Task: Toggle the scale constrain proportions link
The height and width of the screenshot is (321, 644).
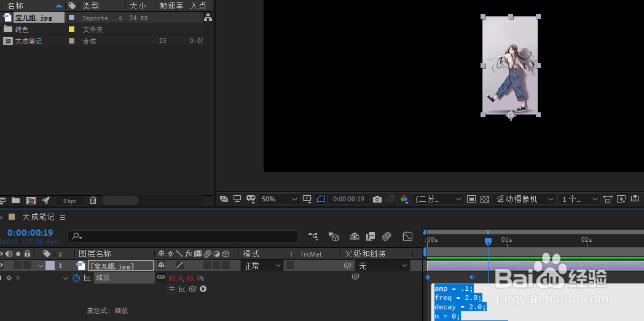Action: coord(161,277)
